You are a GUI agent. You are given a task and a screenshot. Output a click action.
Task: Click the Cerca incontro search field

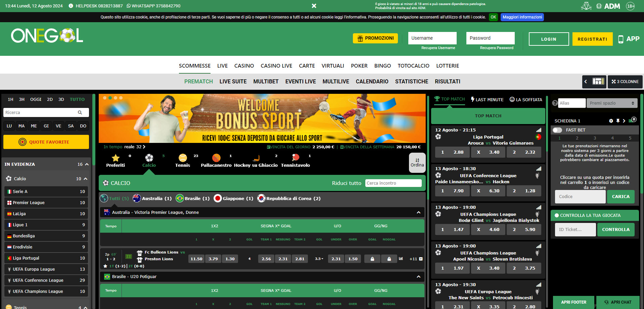click(x=393, y=183)
